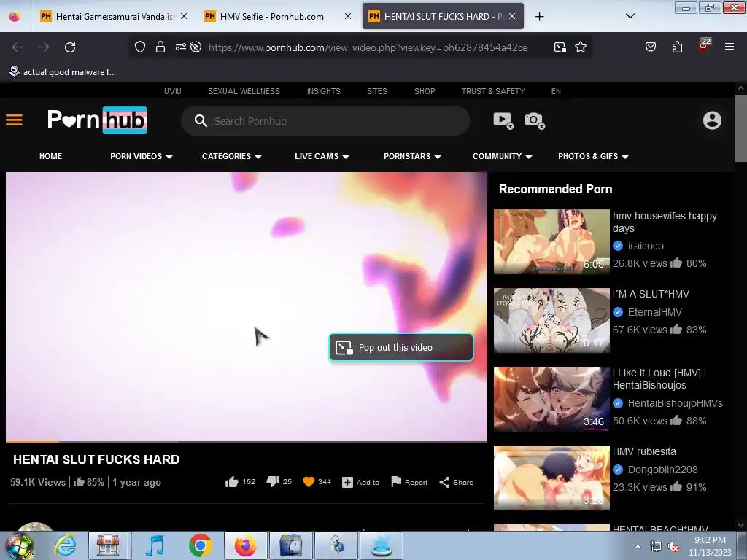This screenshot has height=560, width=747.
Task: Open the Extensions puzzle icon
Action: click(678, 47)
